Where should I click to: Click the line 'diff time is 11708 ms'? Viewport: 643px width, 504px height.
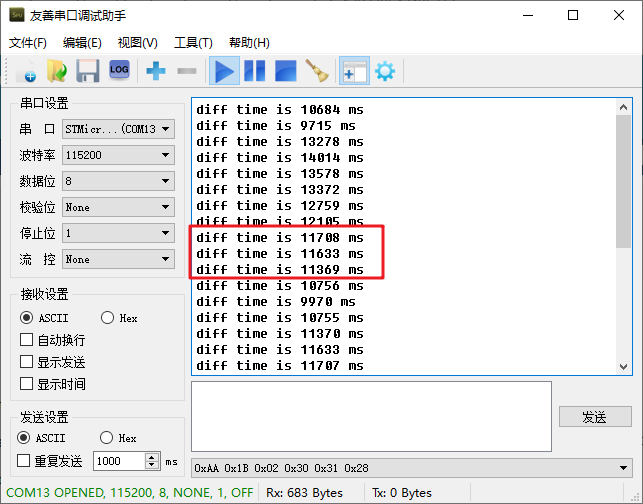point(280,238)
